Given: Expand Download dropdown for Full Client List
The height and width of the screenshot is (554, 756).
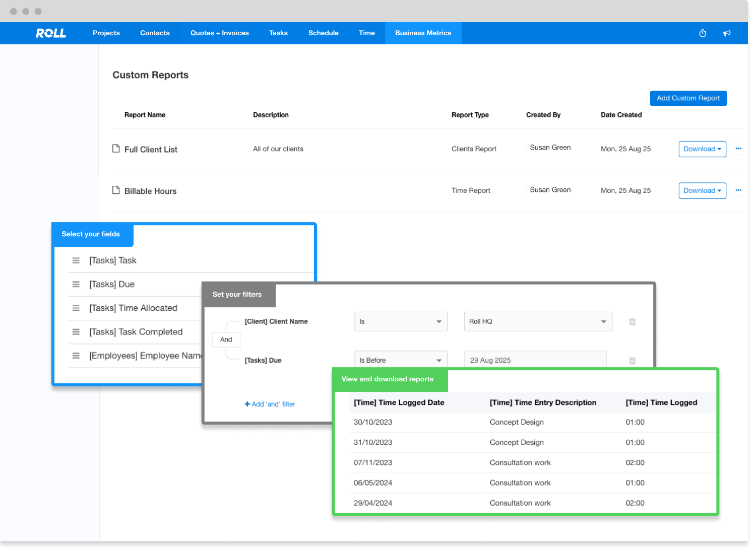Looking at the screenshot, I should (702, 149).
